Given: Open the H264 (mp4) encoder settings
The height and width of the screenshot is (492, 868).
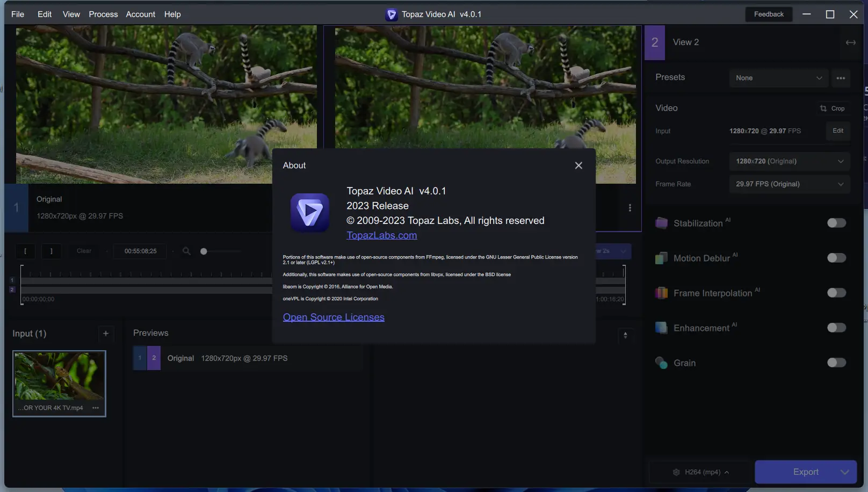Looking at the screenshot, I should pos(701,472).
